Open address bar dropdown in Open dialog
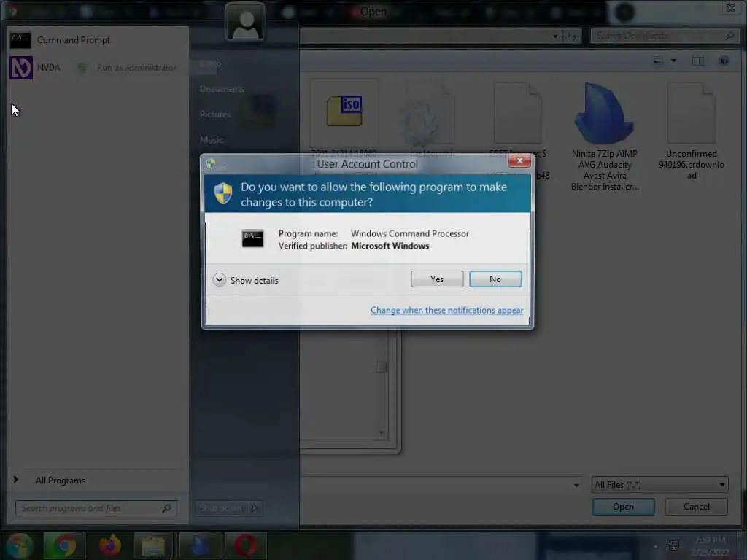This screenshot has width=747, height=560. pos(555,36)
